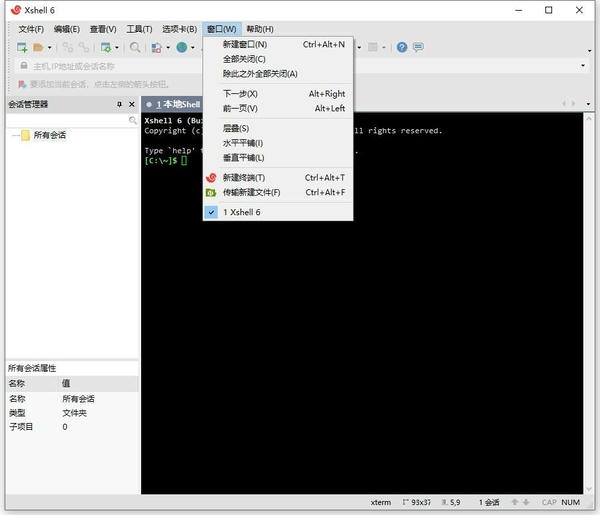Open the 查看(V) menu
The height and width of the screenshot is (515, 600).
point(103,29)
